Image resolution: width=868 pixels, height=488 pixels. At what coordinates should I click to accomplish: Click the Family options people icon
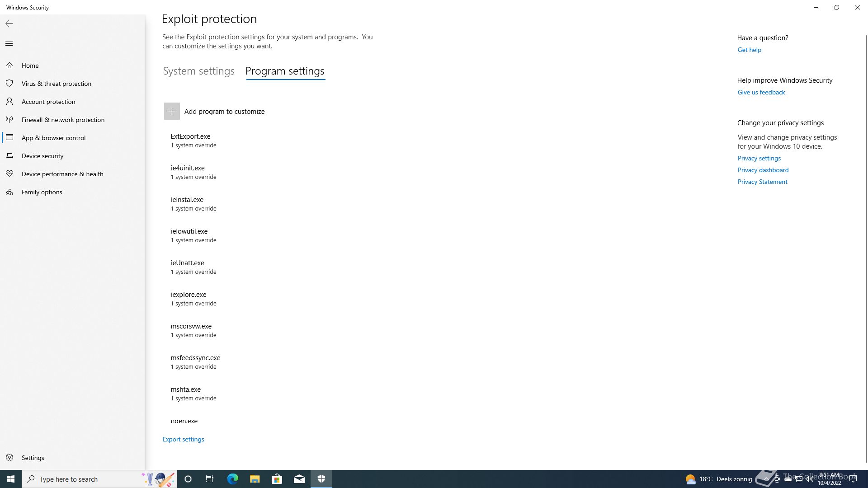[x=9, y=192]
